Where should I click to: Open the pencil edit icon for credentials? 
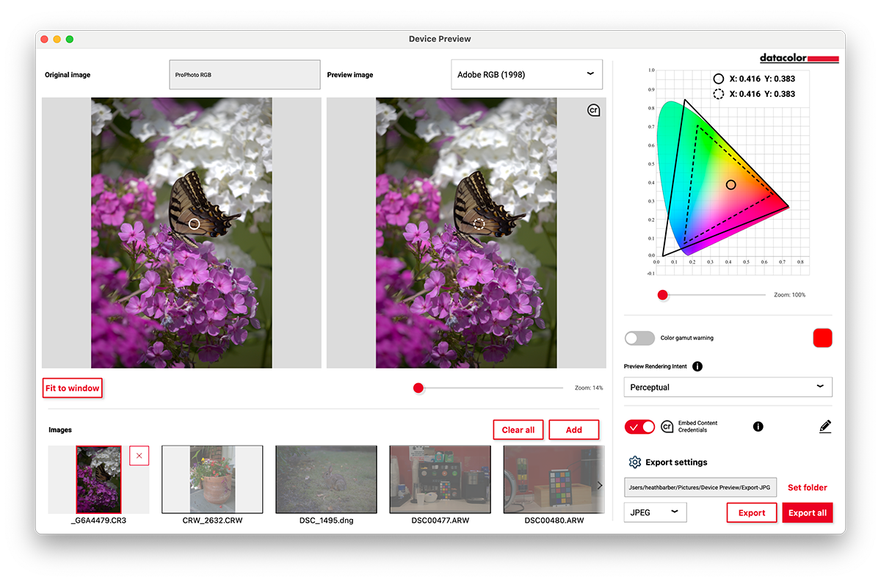pos(824,427)
